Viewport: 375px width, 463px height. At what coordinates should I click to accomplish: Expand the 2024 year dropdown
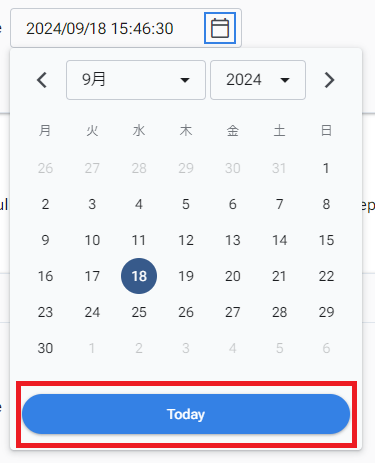tap(258, 80)
